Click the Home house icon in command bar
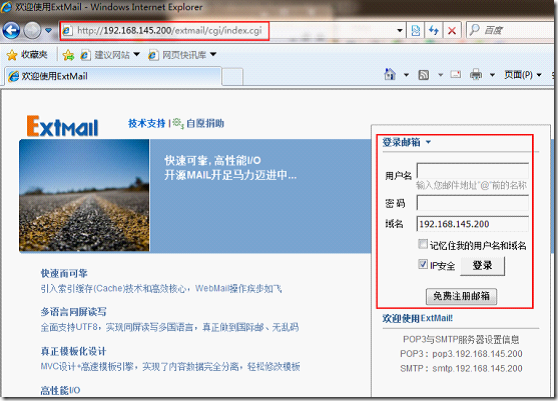Screen dimensions: 558x401 [390, 75]
